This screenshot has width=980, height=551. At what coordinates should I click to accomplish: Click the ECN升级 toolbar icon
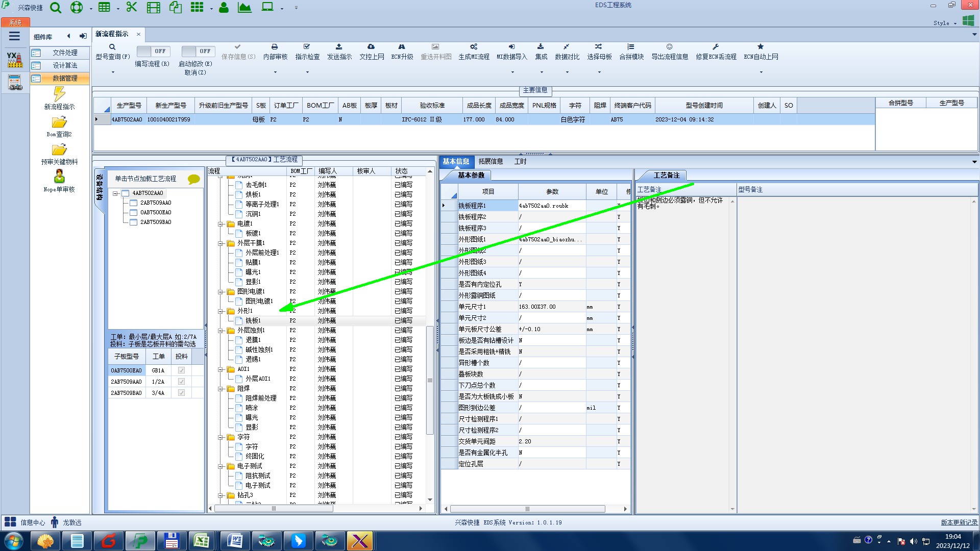tap(402, 47)
